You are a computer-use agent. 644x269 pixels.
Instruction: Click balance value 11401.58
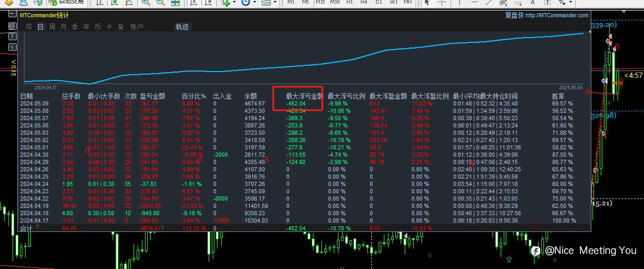[256, 206]
